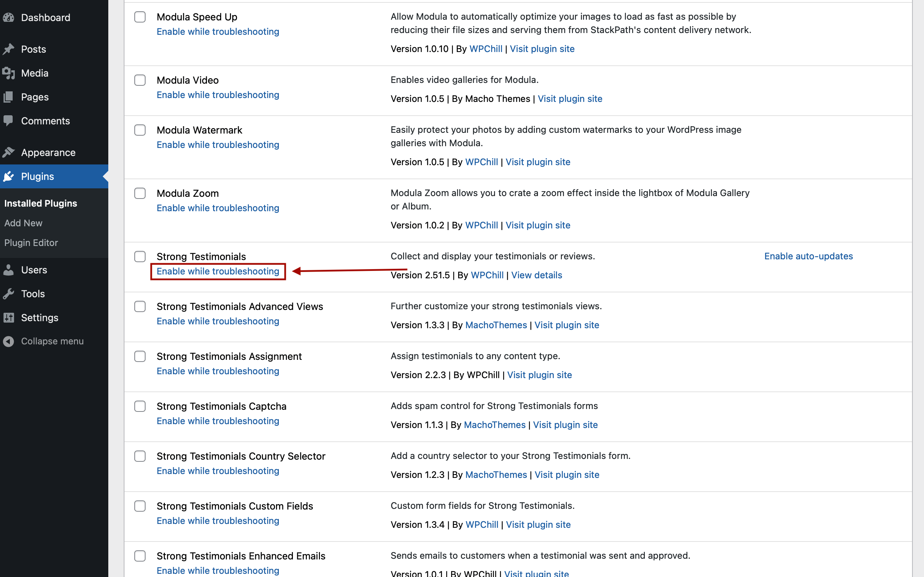924x577 pixels.
Task: Click the Comments speech bubble icon
Action: 8,121
